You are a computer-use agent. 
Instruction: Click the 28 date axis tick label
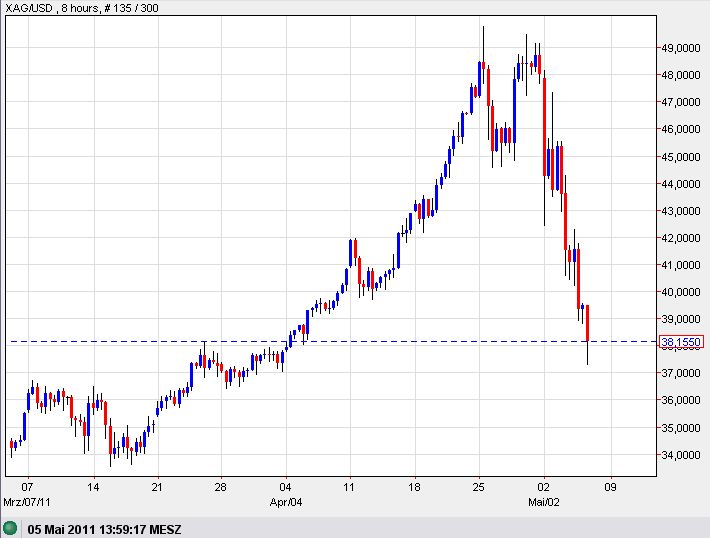[x=221, y=487]
